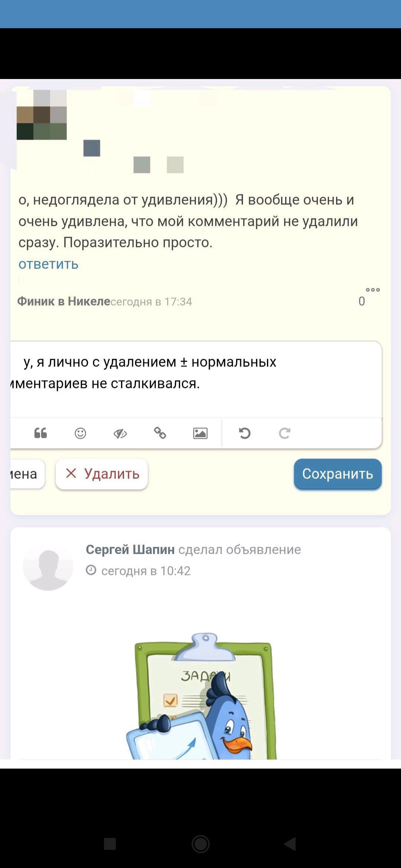This screenshot has width=401, height=868.
Task: Open the Финик в Никеле author profile
Action: (63, 301)
